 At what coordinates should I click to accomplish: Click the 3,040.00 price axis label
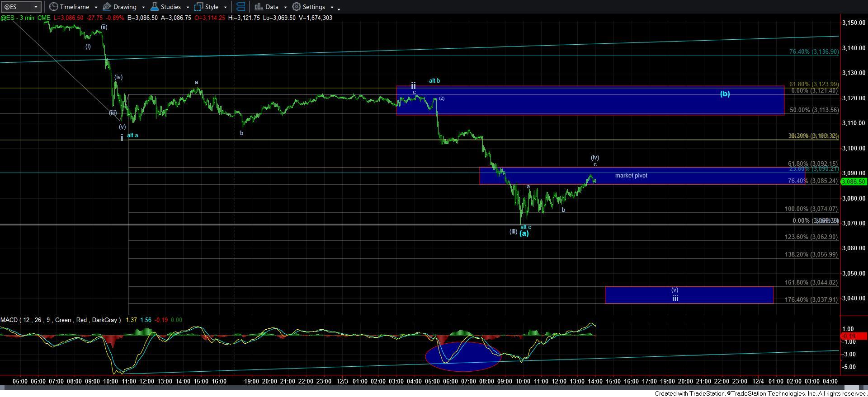point(853,298)
